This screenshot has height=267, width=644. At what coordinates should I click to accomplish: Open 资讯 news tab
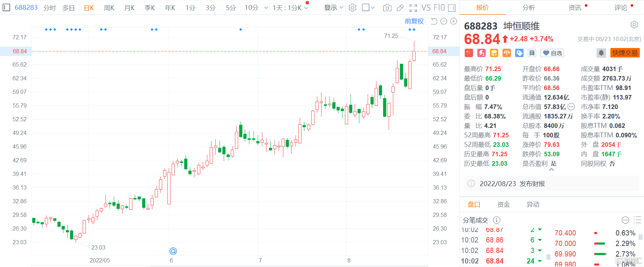575,7
